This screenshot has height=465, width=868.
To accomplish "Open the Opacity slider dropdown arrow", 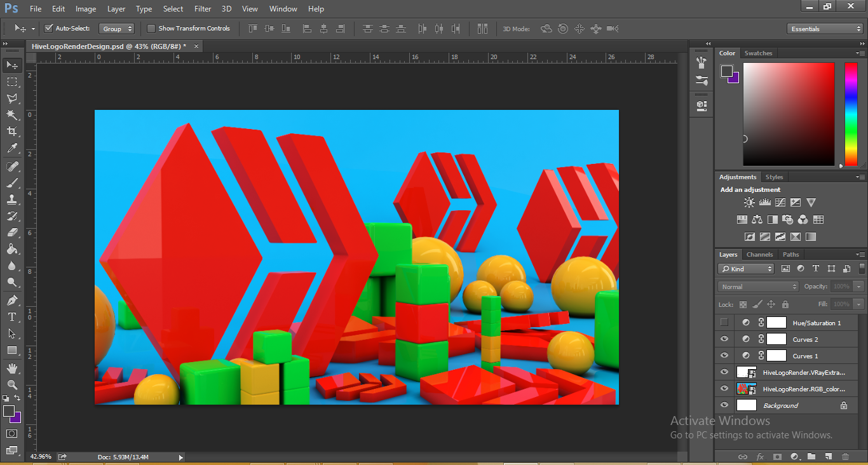I will pos(859,286).
